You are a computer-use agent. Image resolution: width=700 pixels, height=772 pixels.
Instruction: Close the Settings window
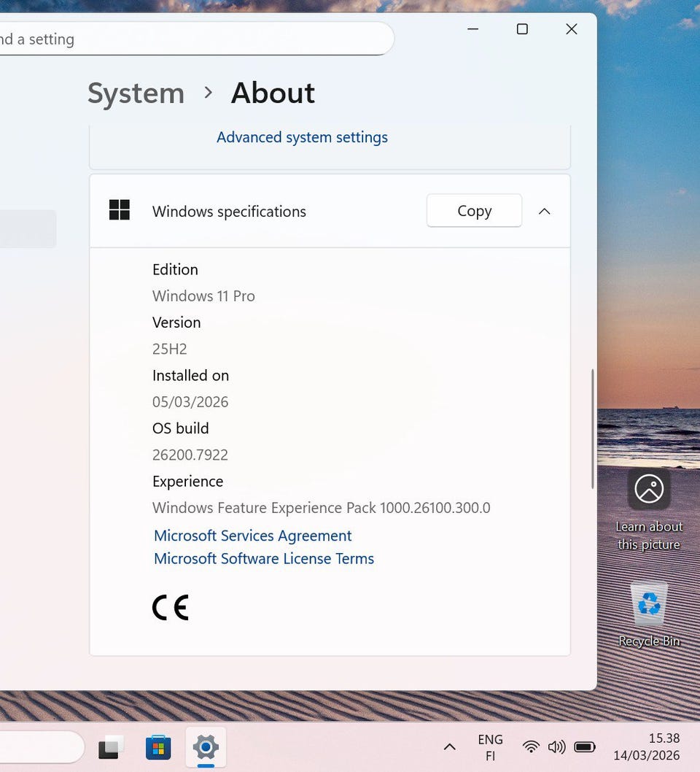tap(571, 29)
